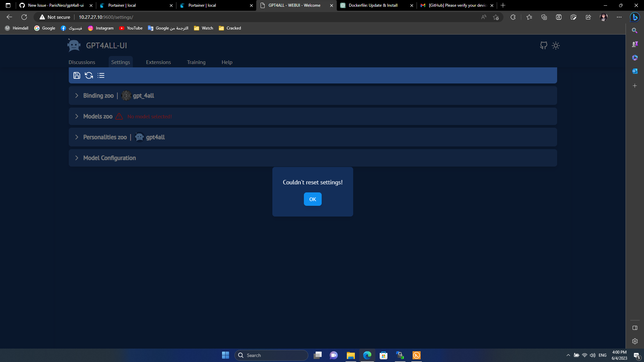Open the GPT4ALL-UI GitHub repository icon
The width and height of the screenshot is (644, 362).
coord(544,46)
